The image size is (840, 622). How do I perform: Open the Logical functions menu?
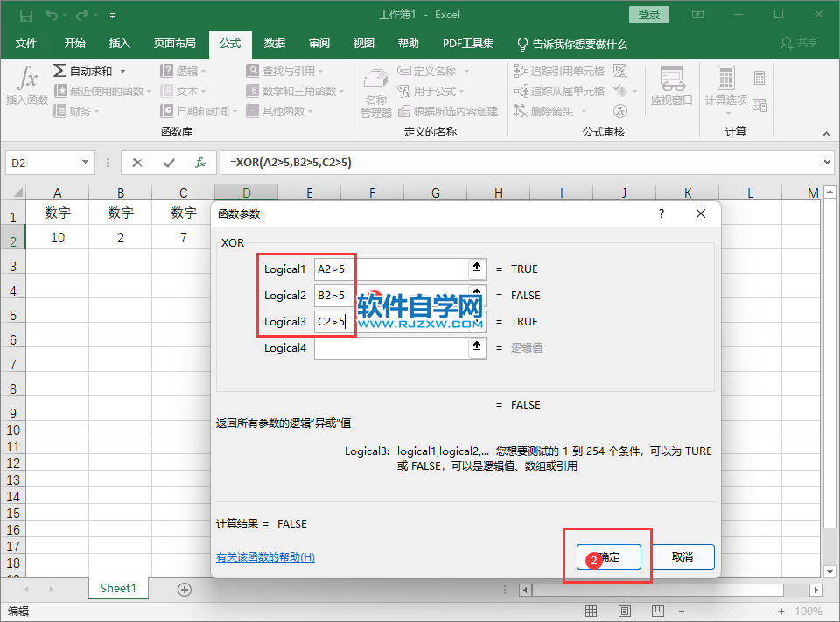click(183, 71)
